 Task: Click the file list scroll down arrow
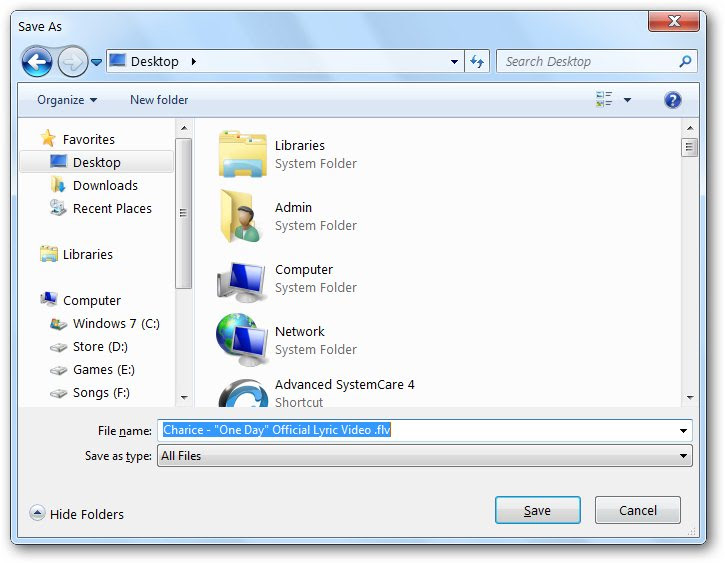point(689,398)
